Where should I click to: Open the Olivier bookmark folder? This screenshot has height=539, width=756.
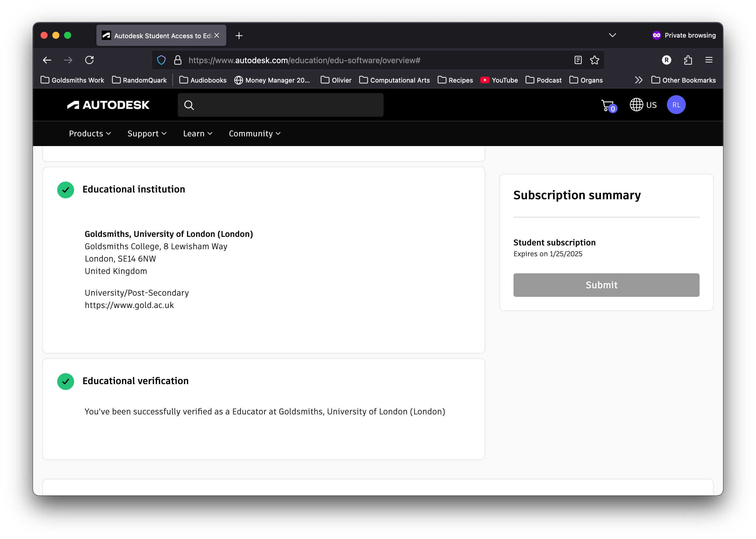point(336,80)
